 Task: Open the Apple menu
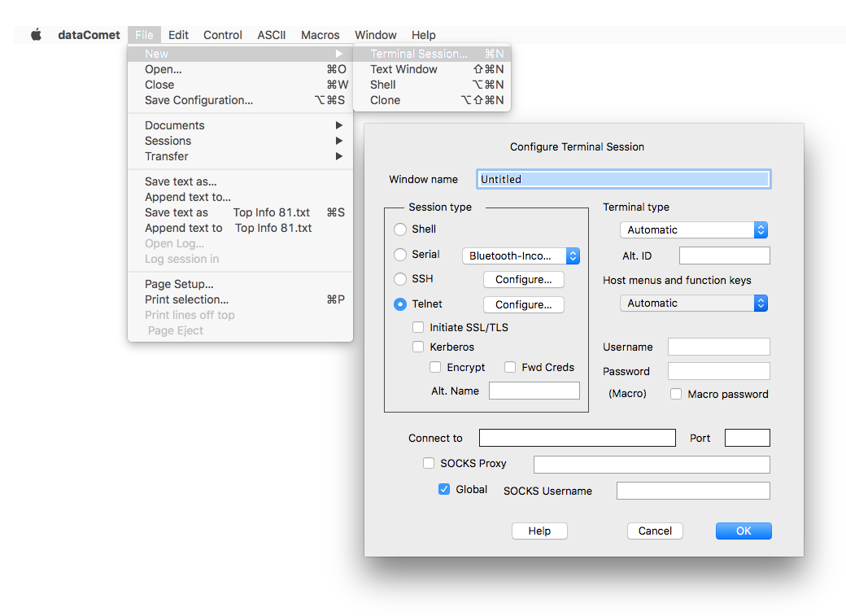(x=36, y=35)
